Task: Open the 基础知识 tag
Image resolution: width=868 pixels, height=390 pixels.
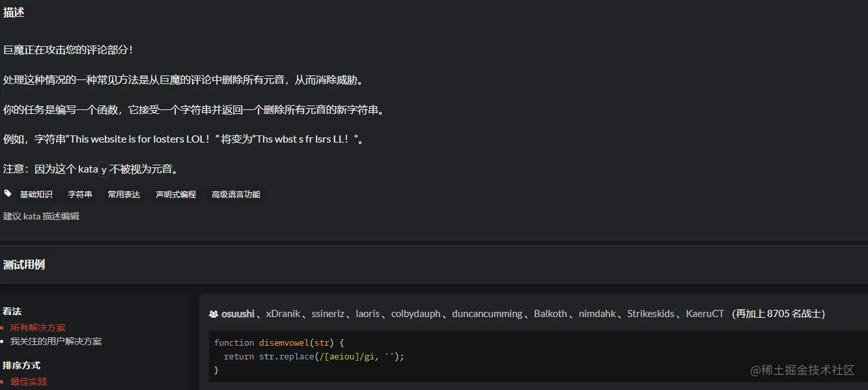Action: point(36,194)
